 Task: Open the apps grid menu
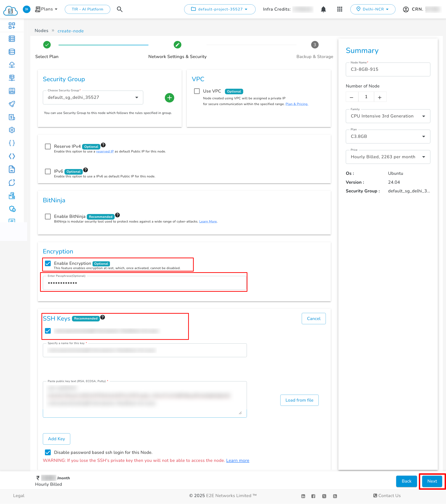click(340, 9)
